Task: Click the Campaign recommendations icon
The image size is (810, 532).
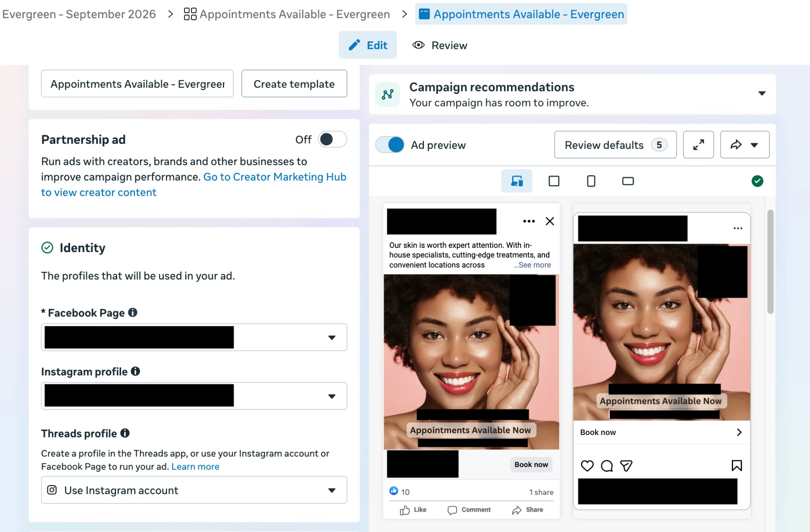Action: (x=388, y=94)
